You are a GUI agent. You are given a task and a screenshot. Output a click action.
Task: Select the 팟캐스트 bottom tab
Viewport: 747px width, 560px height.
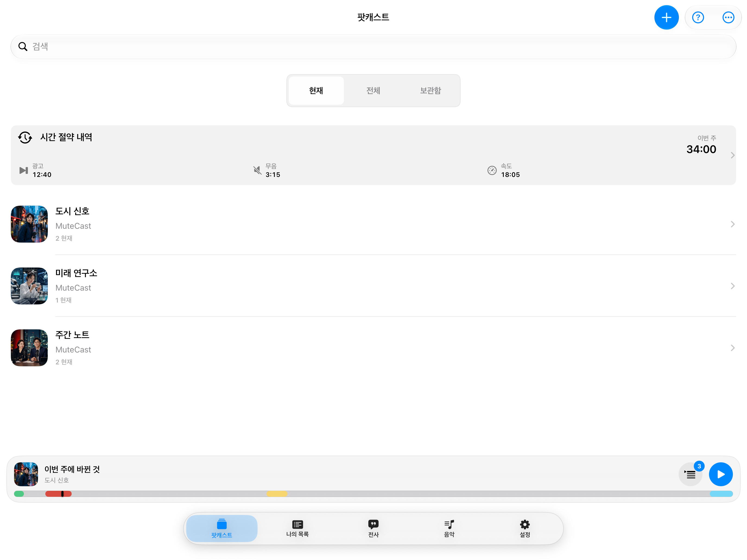coord(221,528)
